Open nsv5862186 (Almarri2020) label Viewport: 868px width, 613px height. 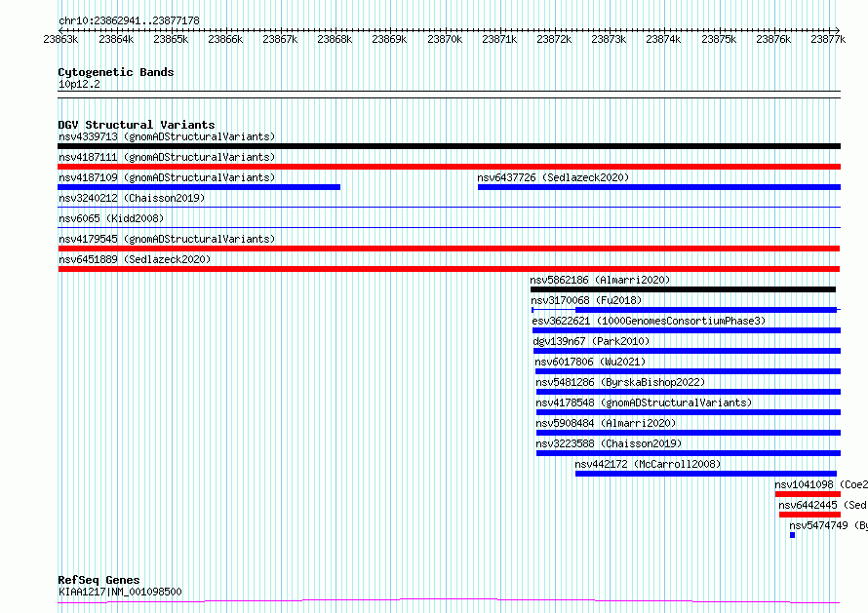600,280
